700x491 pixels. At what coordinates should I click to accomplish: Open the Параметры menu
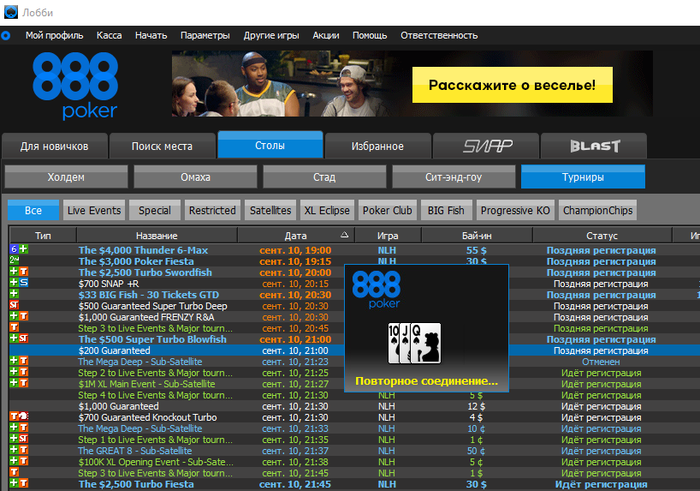click(x=205, y=35)
